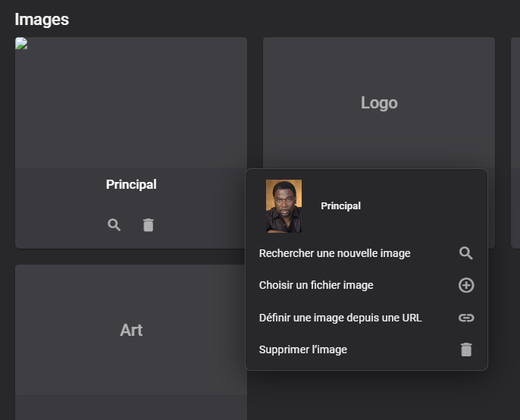
Task: Click the "Images" section heading
Action: 42,19
